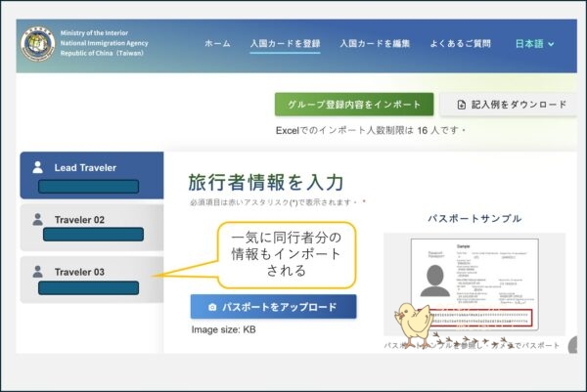The height and width of the screenshot is (392, 587).
Task: Click the National Immigration Agency emblem logo
Action: (38, 45)
